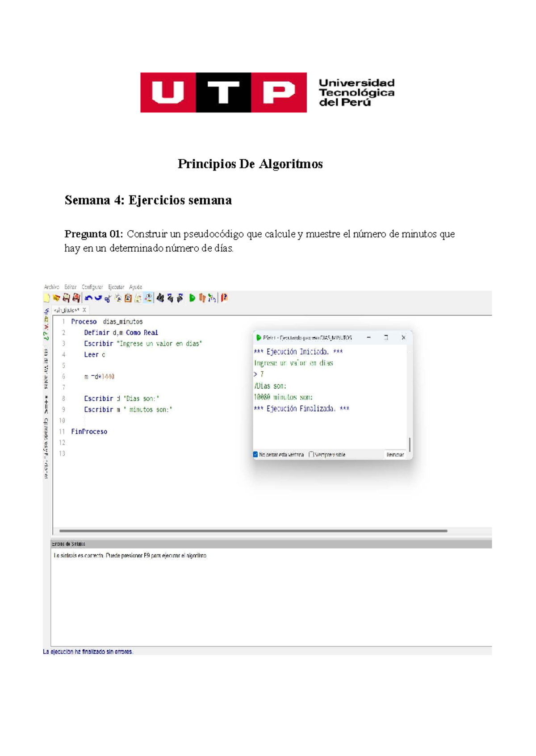
Task: Click the Copy icon in the toolbar
Action: coord(118,298)
